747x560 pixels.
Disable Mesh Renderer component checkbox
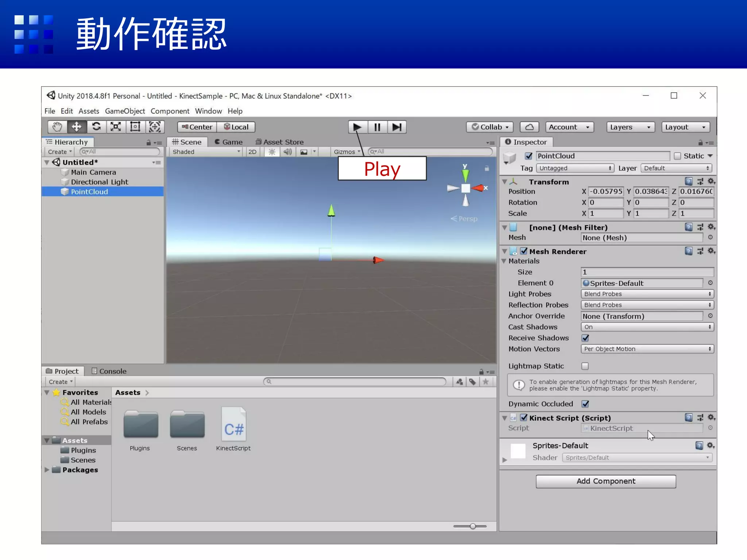click(524, 251)
